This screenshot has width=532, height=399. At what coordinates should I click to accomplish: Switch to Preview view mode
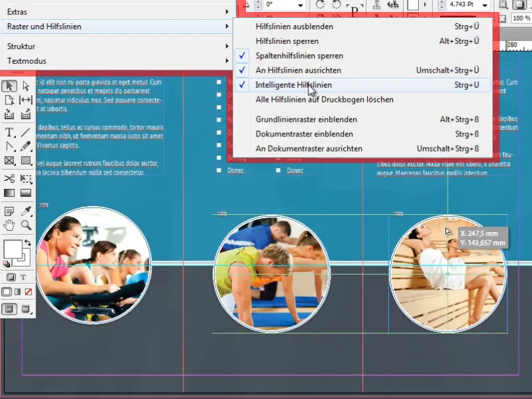[x=26, y=309]
